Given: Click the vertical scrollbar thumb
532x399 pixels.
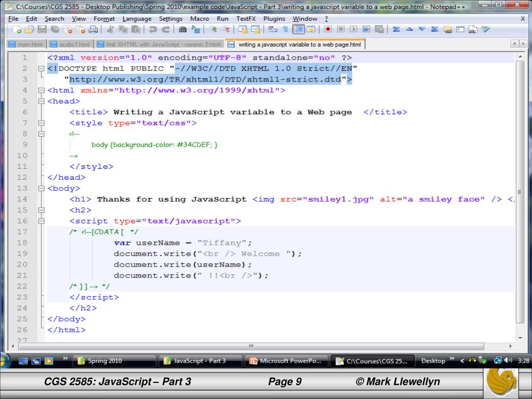Looking at the screenshot, I should click(x=520, y=192).
